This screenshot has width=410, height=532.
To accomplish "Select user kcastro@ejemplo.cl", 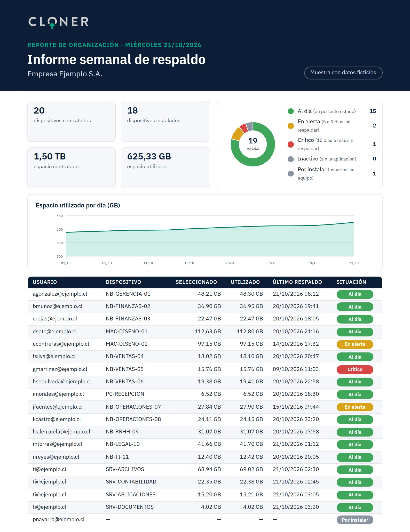I will [x=57, y=419].
